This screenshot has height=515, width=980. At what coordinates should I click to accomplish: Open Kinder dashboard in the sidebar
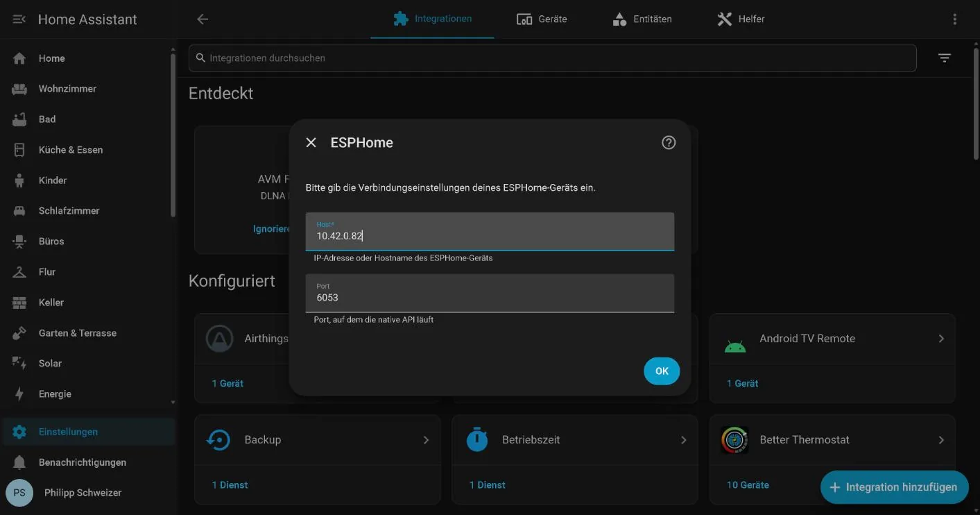pyautogui.click(x=87, y=180)
